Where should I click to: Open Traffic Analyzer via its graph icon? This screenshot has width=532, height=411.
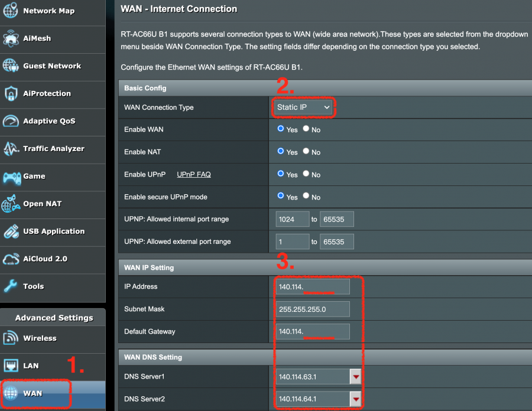point(11,149)
